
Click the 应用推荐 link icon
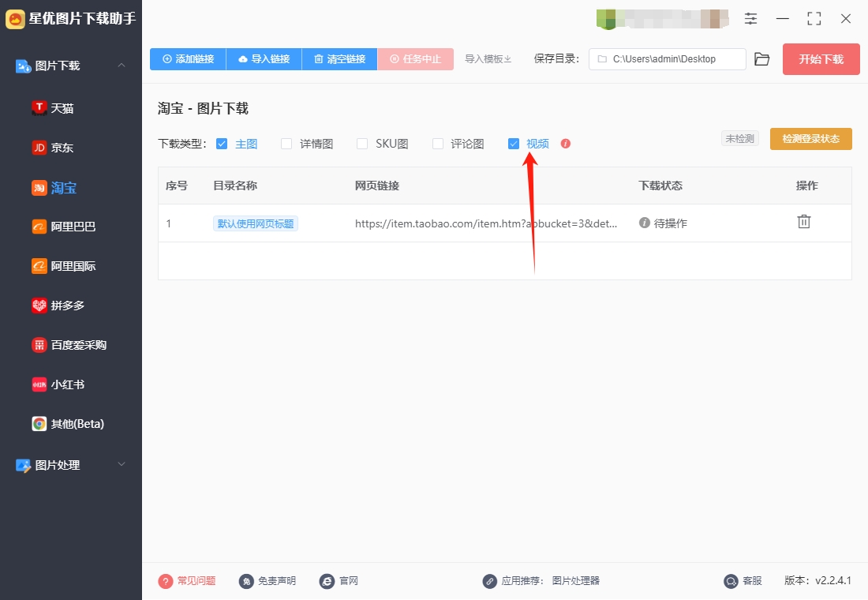pyautogui.click(x=489, y=581)
